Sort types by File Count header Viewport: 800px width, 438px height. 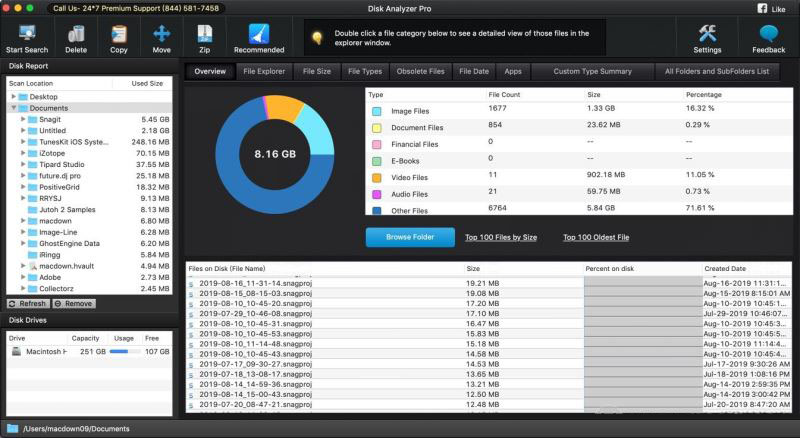[x=504, y=95]
